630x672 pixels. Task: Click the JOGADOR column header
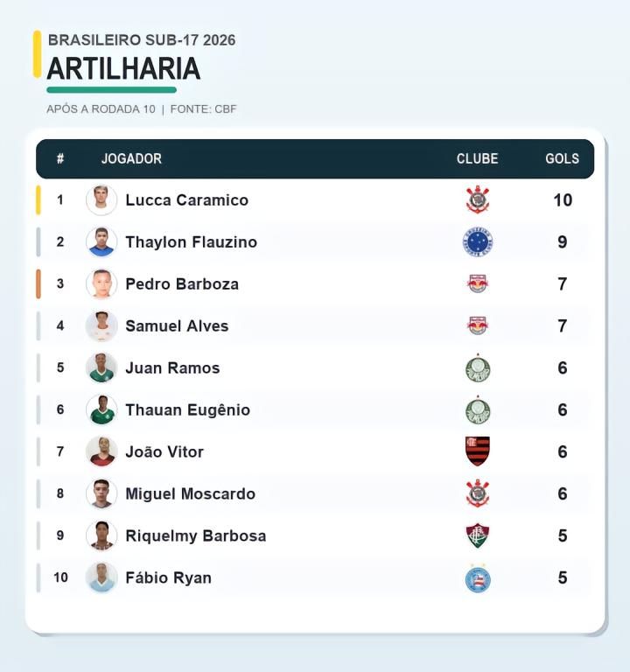[131, 158]
